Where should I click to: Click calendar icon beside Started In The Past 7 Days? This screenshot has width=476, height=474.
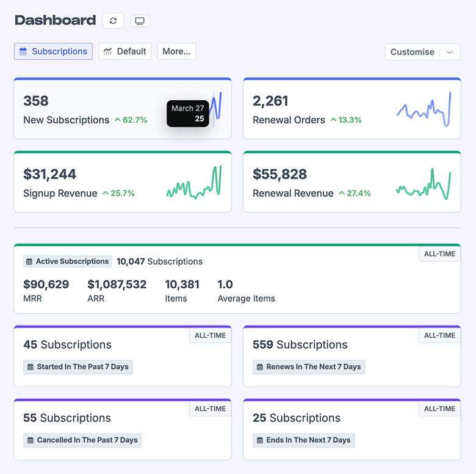point(29,367)
